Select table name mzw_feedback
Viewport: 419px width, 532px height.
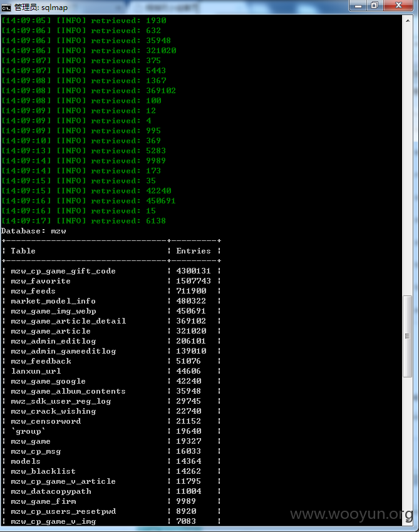point(41,361)
